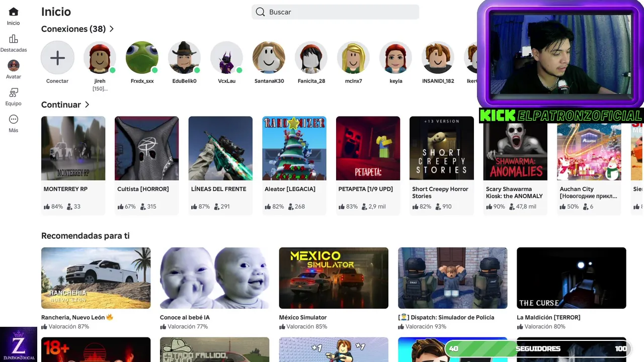Image resolution: width=644 pixels, height=362 pixels.
Task: Click the México Simulator title text
Action: [x=303, y=317]
